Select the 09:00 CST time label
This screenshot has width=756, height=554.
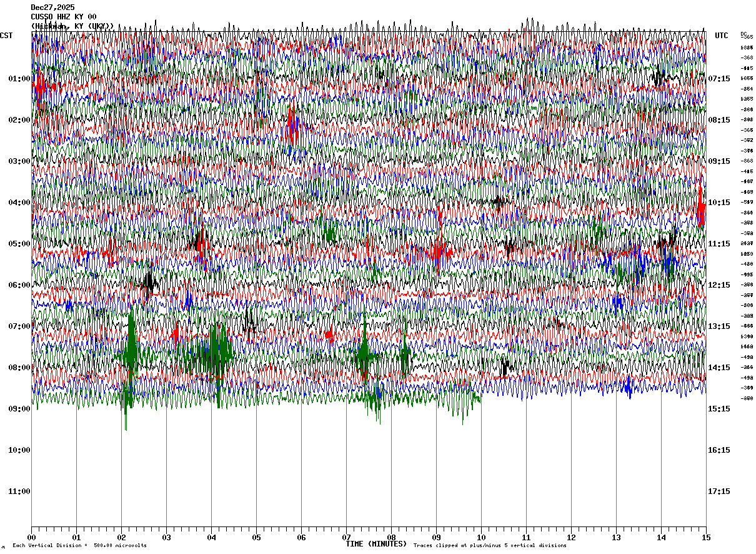[19, 409]
